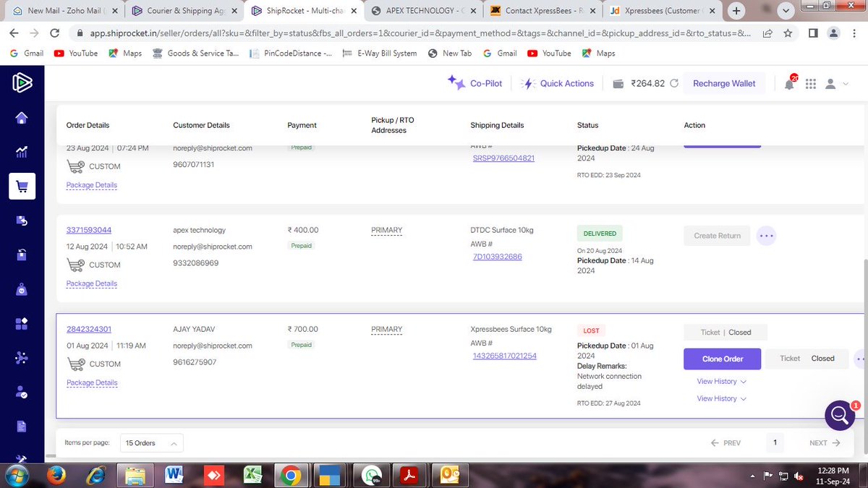This screenshot has width=868, height=488.
Task: Click page number 1 box
Action: click(x=775, y=442)
